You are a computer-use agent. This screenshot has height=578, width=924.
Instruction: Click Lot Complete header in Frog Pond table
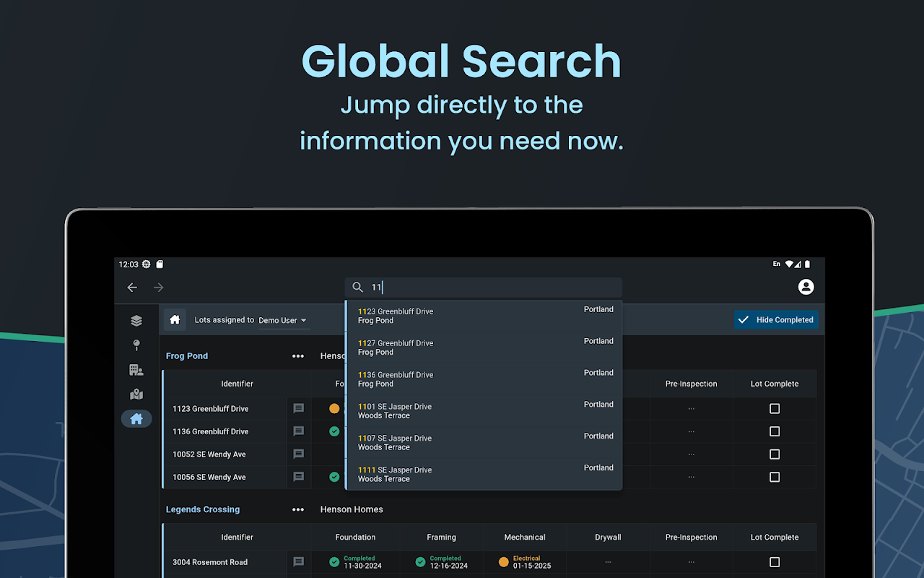pyautogui.click(x=775, y=384)
